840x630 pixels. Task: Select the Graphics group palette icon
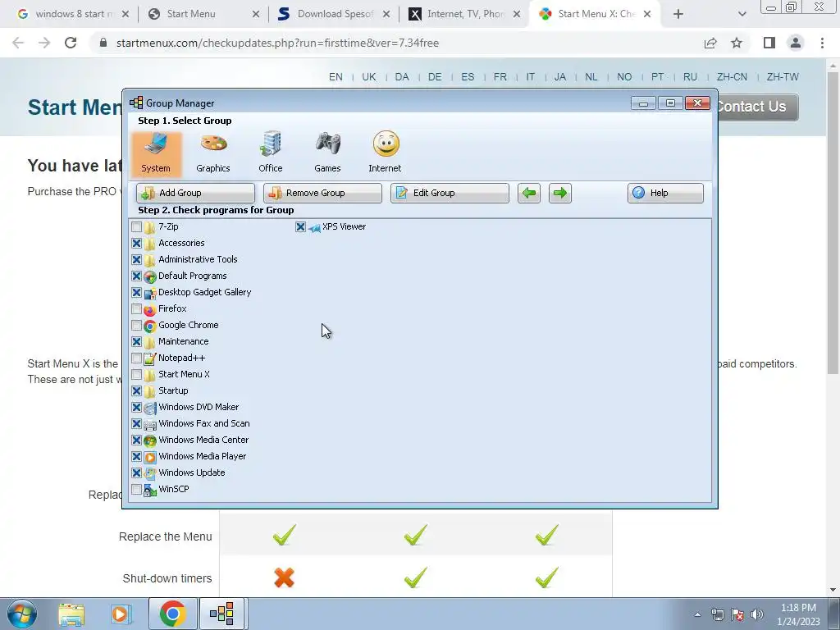pos(213,144)
